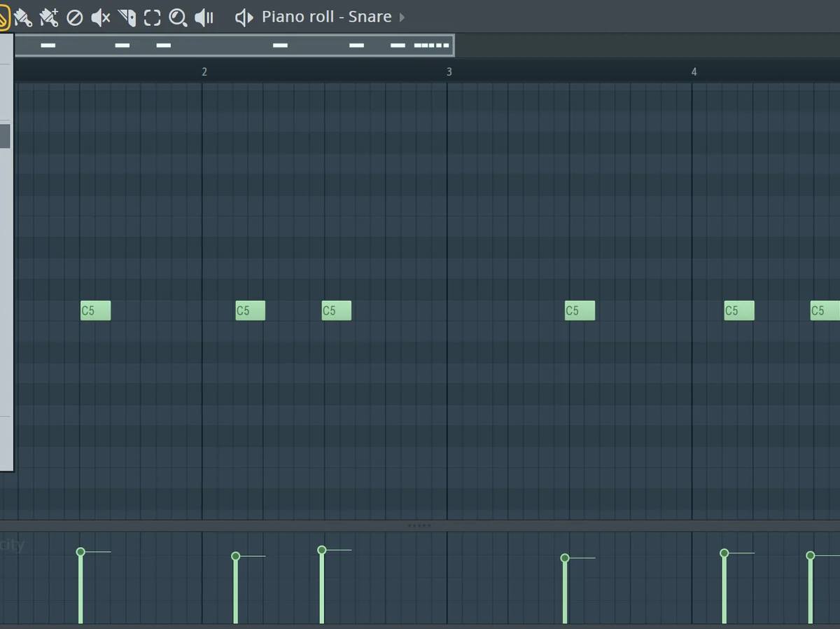Select the Select tool bracket icon
840x629 pixels.
tap(152, 18)
